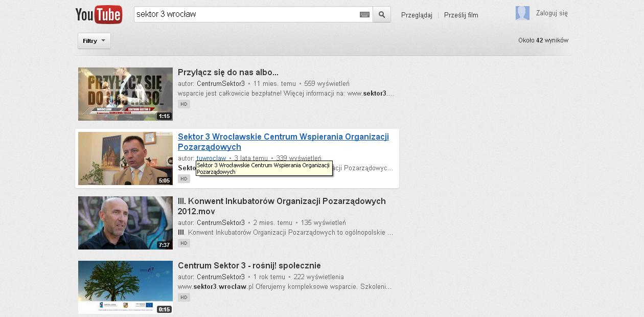
Task: Click 0:15 duration badge
Action: pyautogui.click(x=164, y=309)
